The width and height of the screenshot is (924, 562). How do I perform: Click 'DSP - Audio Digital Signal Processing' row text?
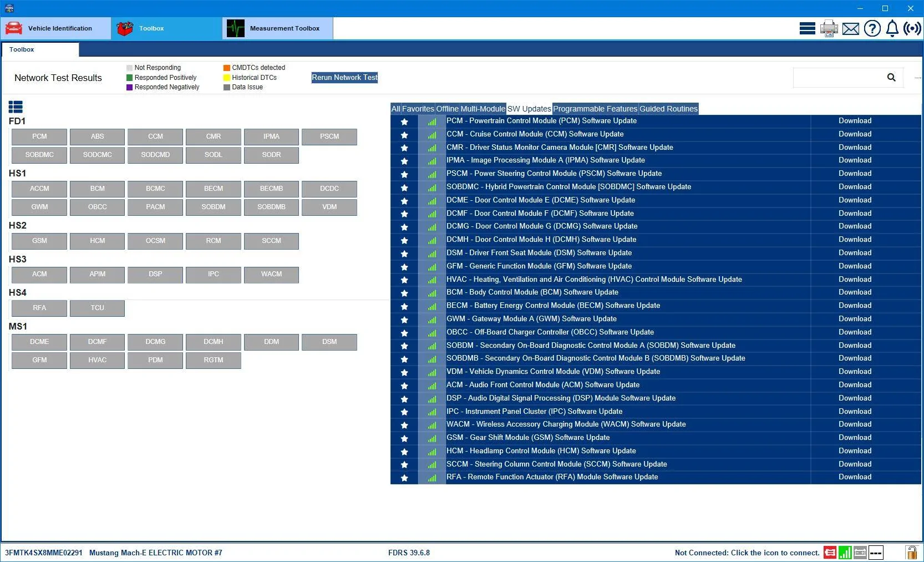click(561, 398)
